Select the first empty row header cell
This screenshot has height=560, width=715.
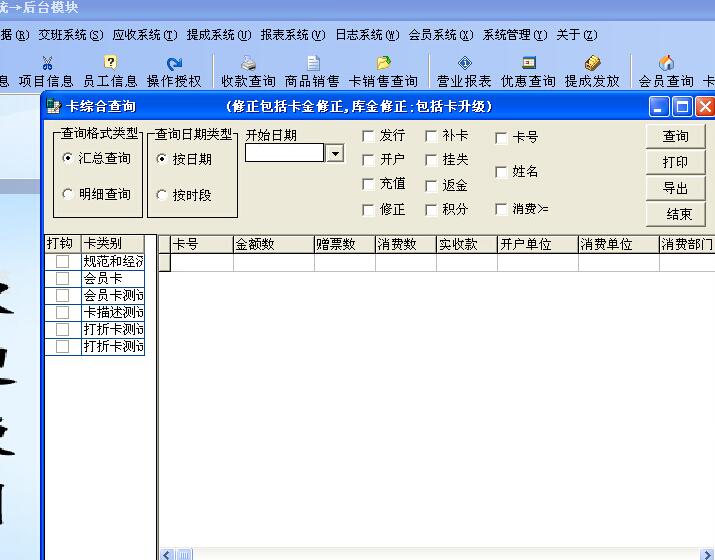click(x=165, y=263)
